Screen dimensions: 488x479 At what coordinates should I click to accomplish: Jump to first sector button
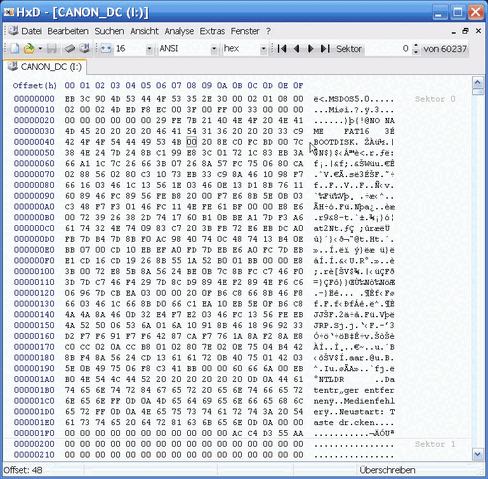(282, 49)
